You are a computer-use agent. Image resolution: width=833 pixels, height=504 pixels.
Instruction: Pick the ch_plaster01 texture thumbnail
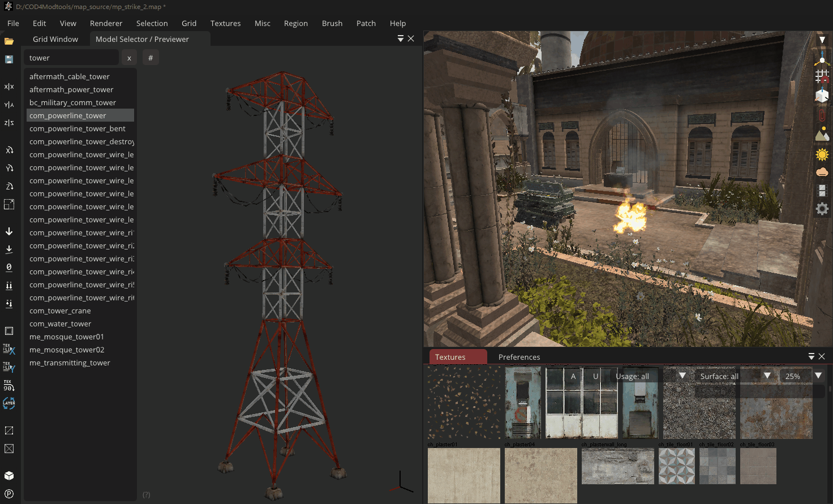pos(464,475)
